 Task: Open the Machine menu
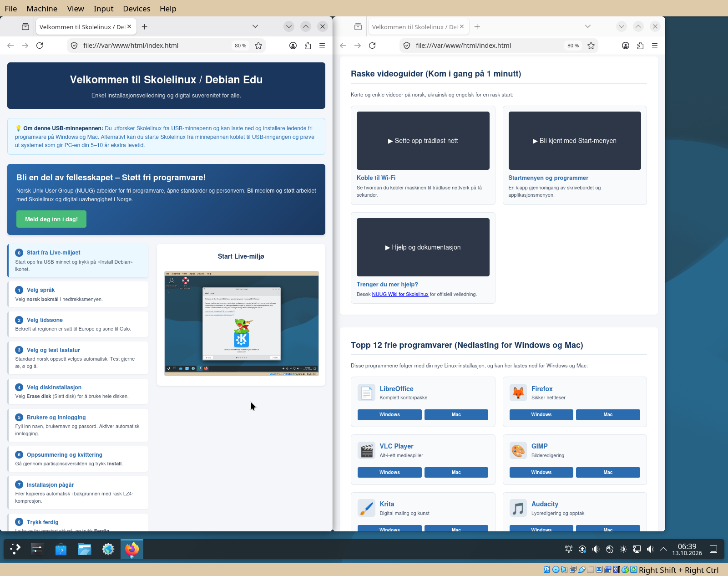(x=42, y=9)
